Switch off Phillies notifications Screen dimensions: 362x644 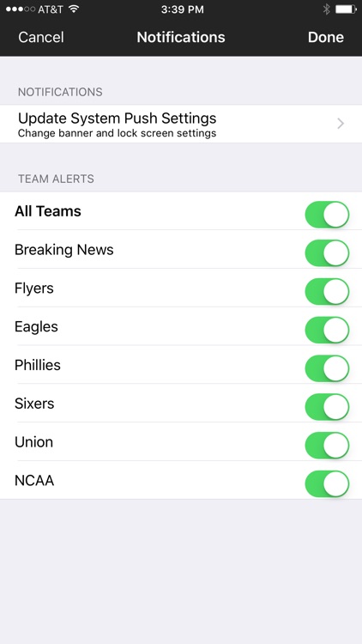pyautogui.click(x=327, y=368)
